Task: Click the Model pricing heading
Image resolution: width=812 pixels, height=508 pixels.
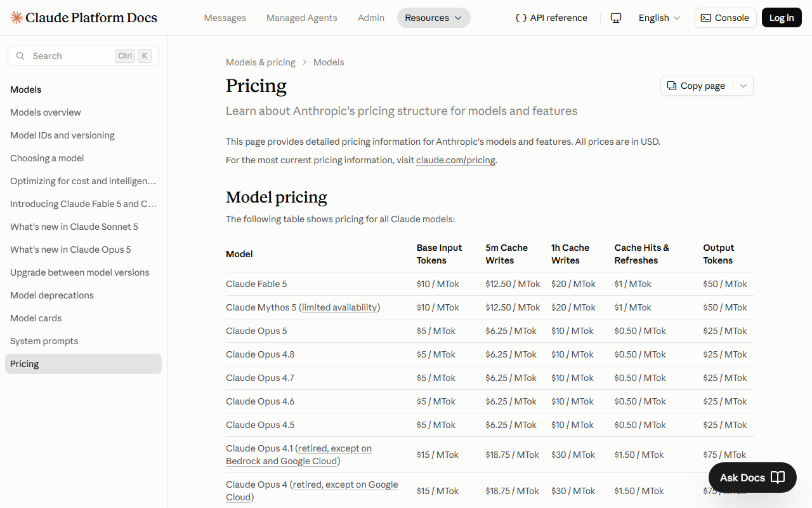Action: [x=277, y=197]
